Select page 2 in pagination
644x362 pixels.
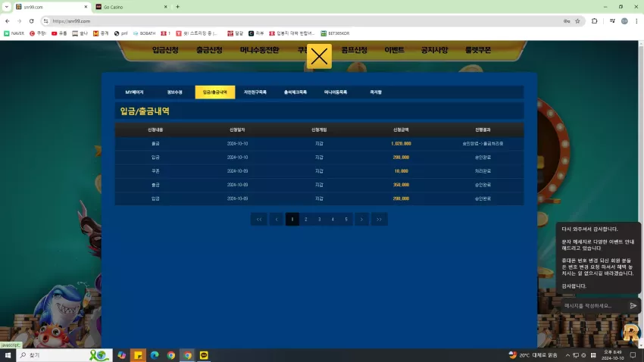point(305,219)
